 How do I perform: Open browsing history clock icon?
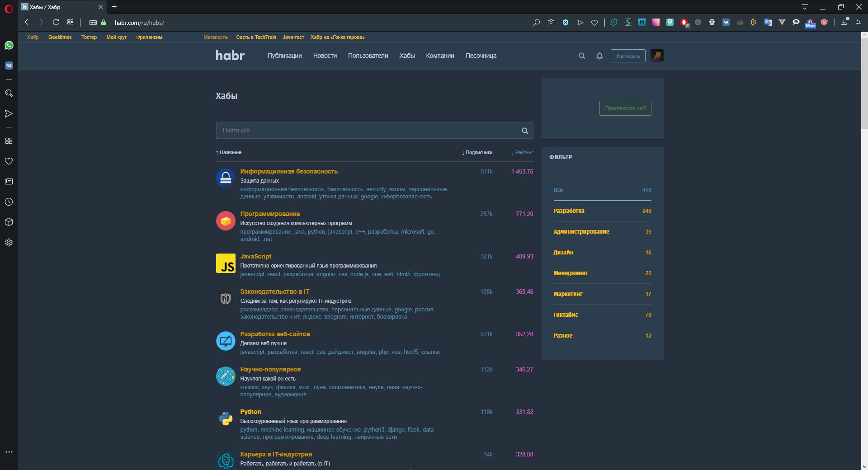tap(9, 202)
